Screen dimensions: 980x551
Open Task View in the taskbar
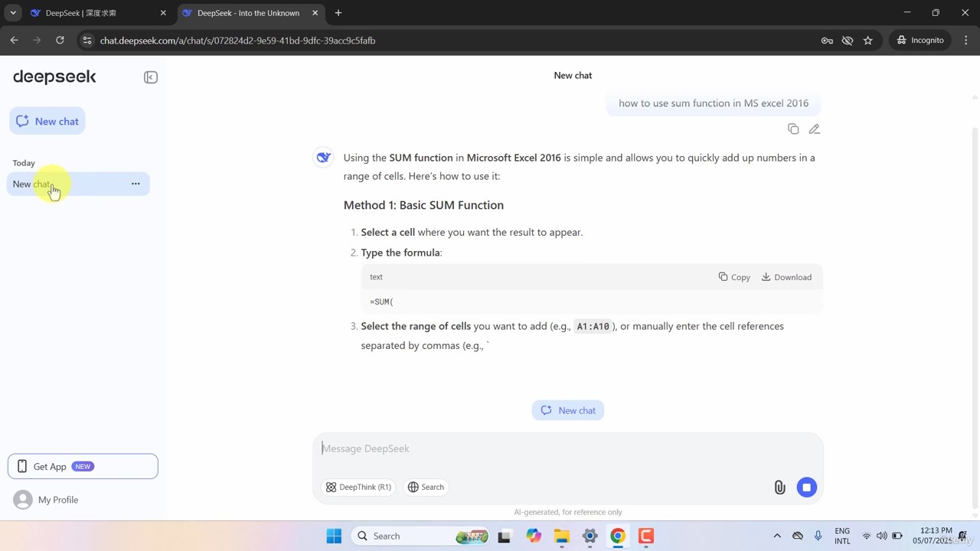(504, 536)
